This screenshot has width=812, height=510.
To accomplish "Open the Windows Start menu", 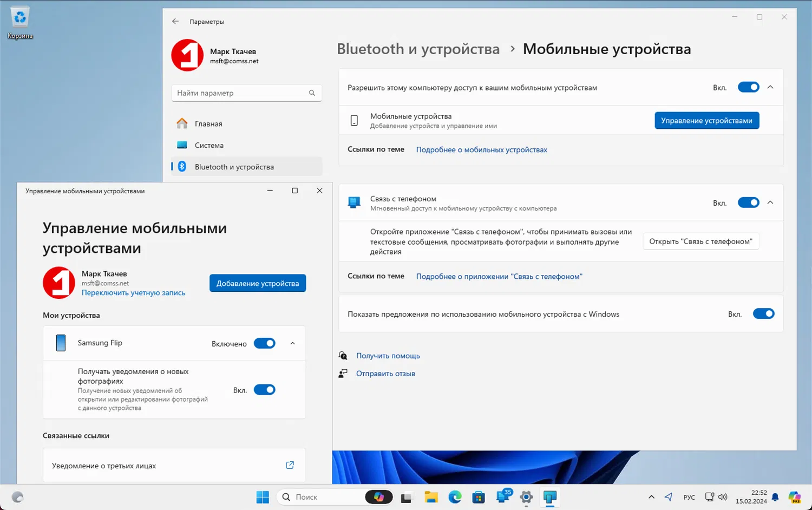I will (x=263, y=497).
